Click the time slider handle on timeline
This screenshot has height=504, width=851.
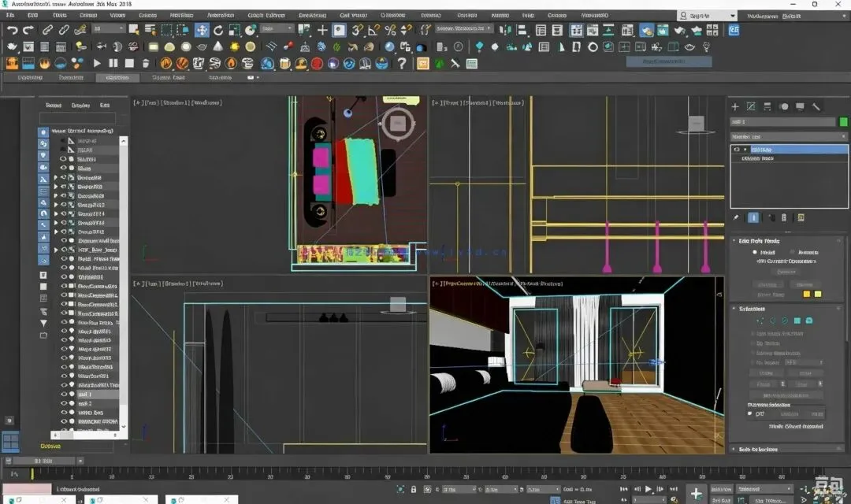click(44, 461)
